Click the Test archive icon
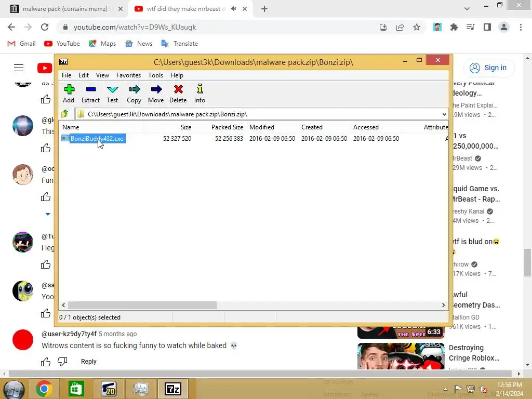 pyautogui.click(x=112, y=94)
